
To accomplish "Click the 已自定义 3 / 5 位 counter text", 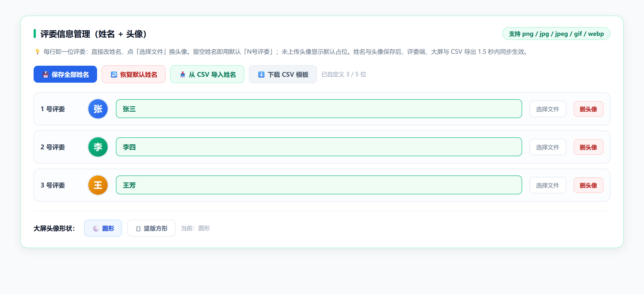I will [x=344, y=74].
